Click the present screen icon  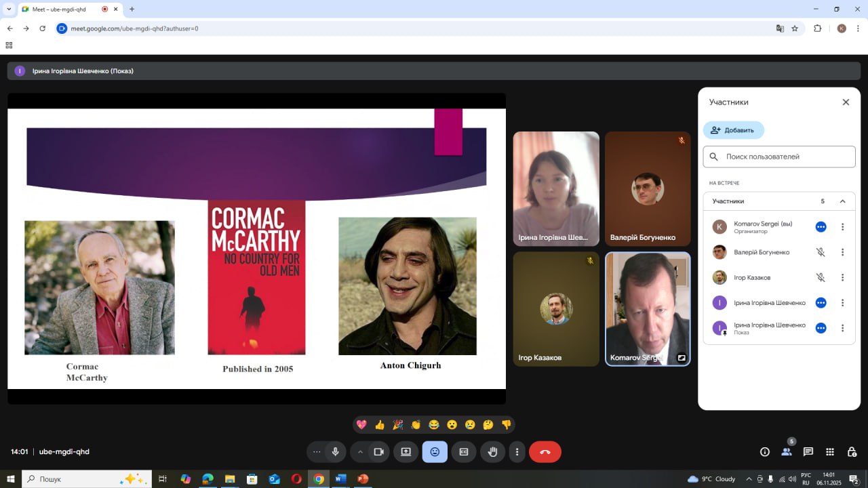click(406, 452)
